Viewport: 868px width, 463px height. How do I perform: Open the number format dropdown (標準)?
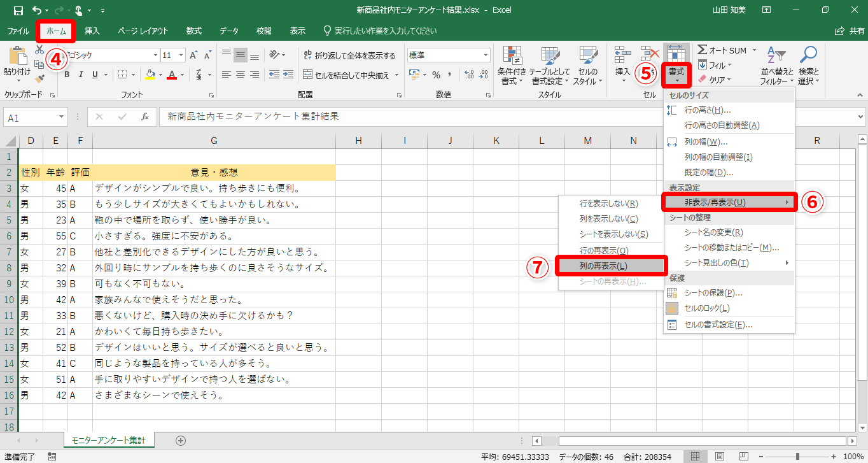[486, 55]
